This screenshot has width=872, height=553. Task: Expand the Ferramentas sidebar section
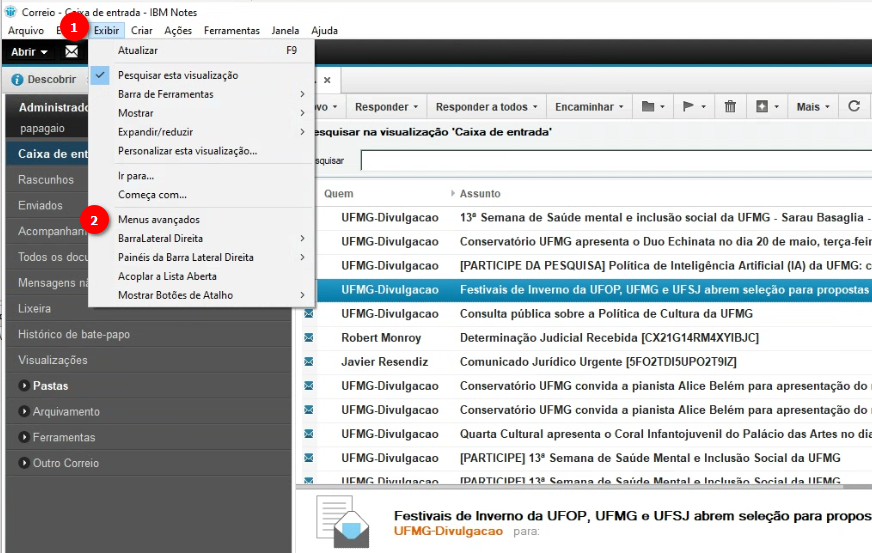(x=24, y=437)
